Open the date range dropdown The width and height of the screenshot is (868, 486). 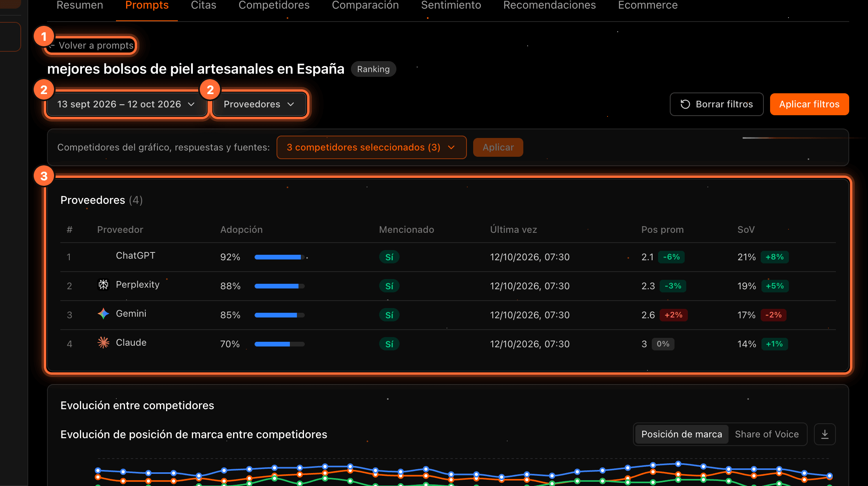click(126, 104)
